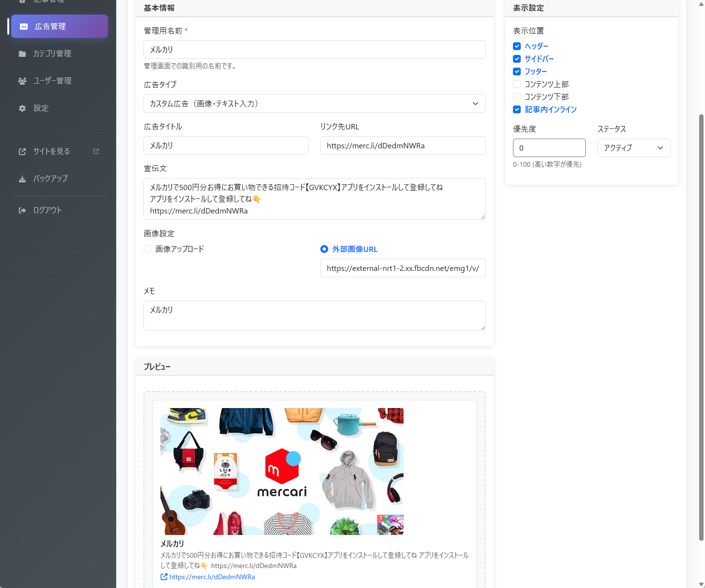705x588 pixels.
Task: Click the backup download icon
Action: [x=22, y=179]
